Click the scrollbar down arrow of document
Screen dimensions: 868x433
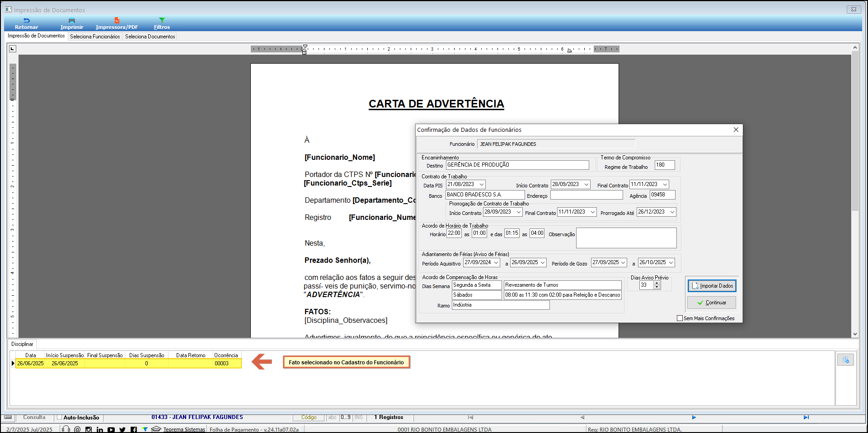coord(855,334)
